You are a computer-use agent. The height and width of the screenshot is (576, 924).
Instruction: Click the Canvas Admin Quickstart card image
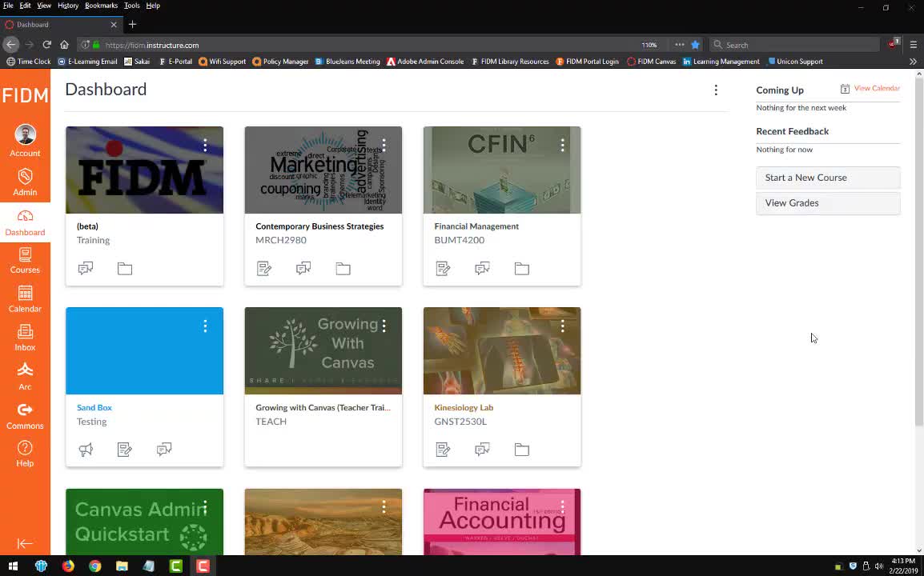[144, 522]
